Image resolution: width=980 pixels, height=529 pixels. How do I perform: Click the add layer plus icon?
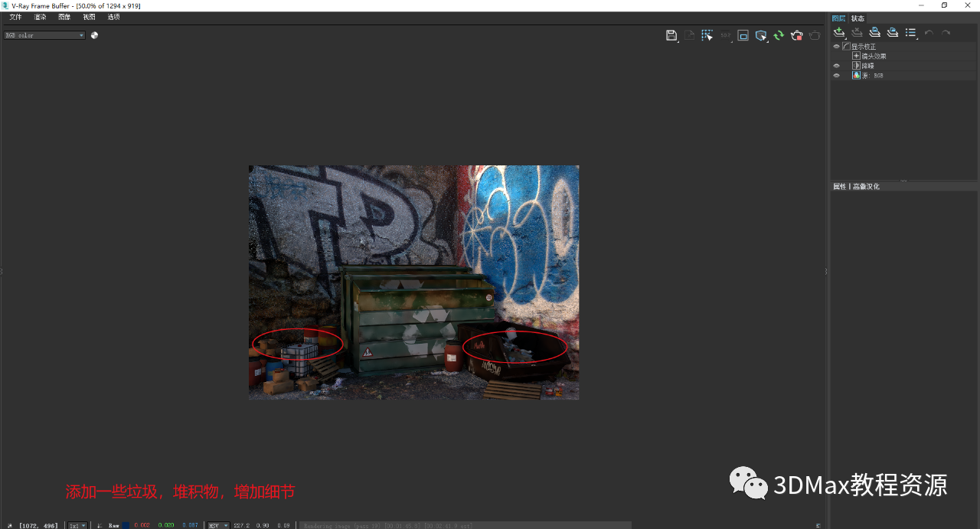[x=839, y=33]
